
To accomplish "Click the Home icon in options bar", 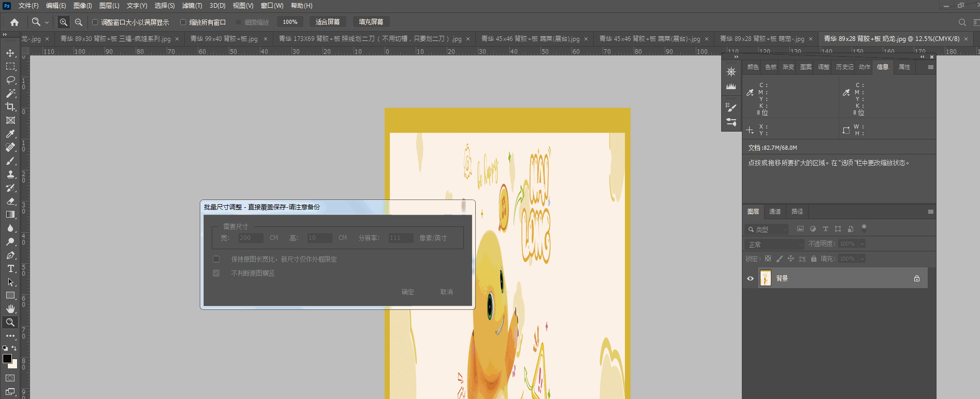I will [14, 22].
